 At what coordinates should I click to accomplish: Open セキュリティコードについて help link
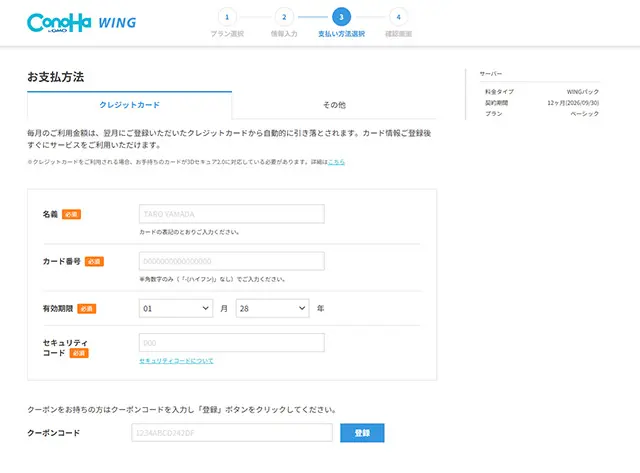pyautogui.click(x=176, y=361)
